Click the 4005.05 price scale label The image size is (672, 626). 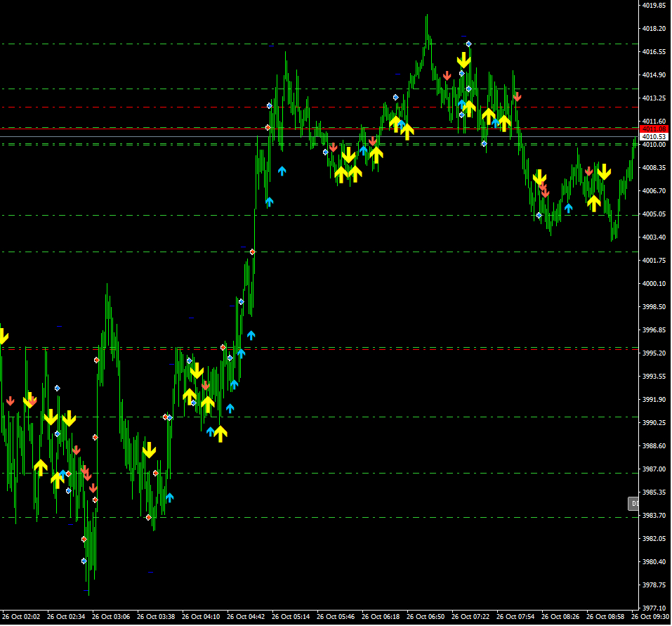pos(654,214)
